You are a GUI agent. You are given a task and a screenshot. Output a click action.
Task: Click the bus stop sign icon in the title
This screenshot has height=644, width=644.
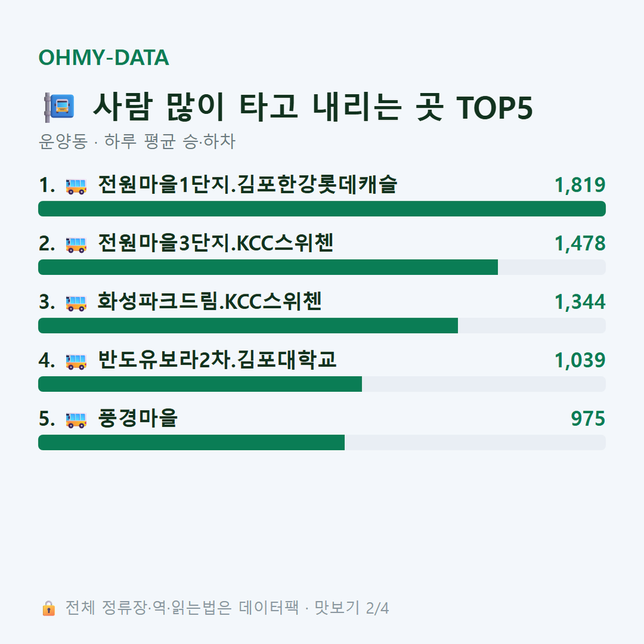point(59,108)
